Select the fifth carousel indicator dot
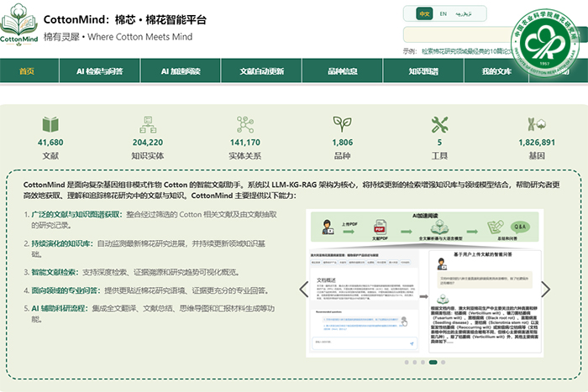This screenshot has height=392, width=588. click(x=444, y=362)
